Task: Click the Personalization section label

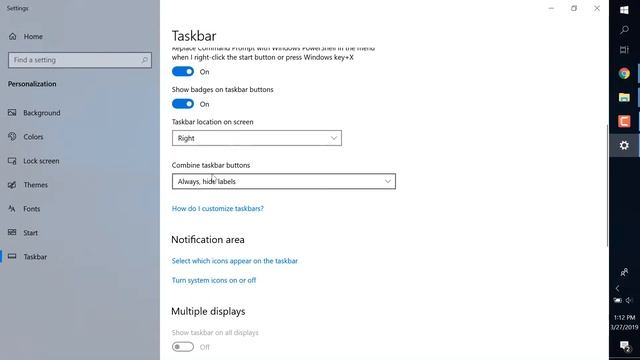Action: (x=32, y=84)
